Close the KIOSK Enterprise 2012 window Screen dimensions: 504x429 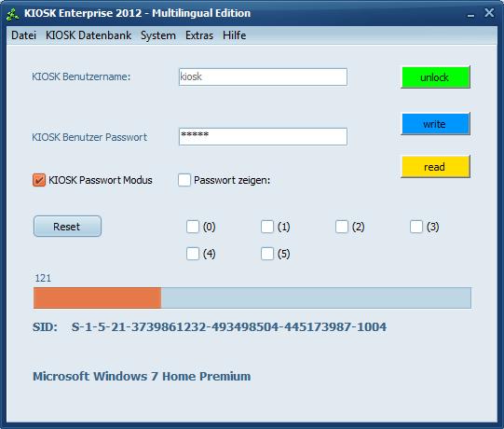pyautogui.click(x=489, y=12)
